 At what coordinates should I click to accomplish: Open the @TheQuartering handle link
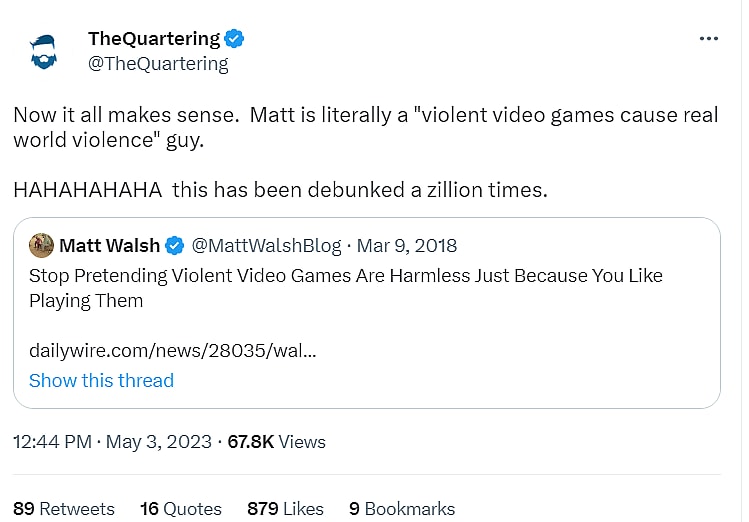pos(158,64)
